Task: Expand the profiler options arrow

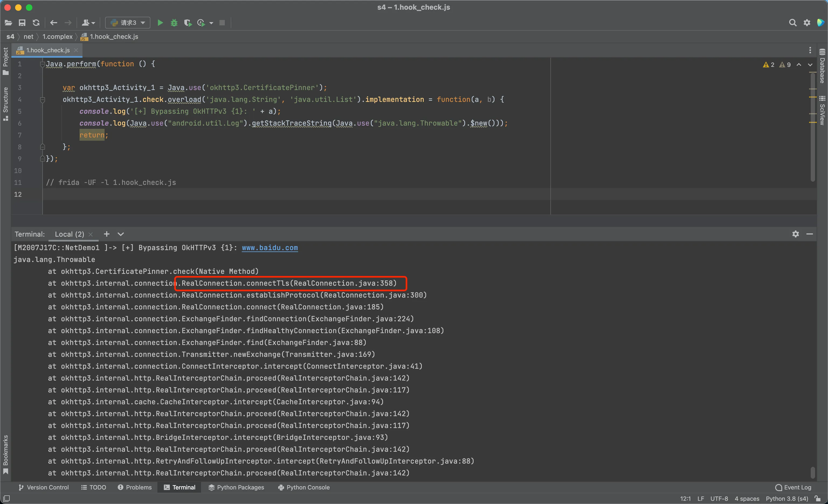Action: [x=211, y=23]
